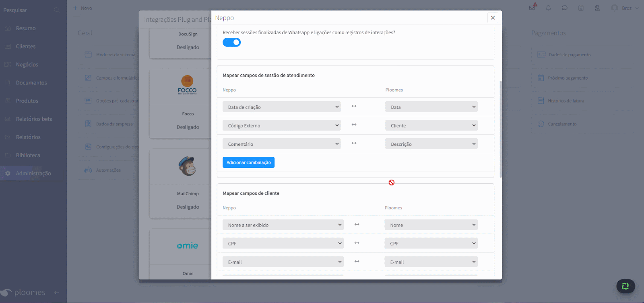Open the Ploomes E-mail dropdown
The image size is (644, 303).
click(431, 262)
